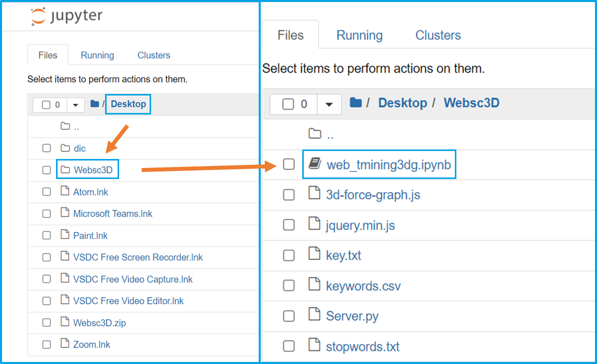The height and width of the screenshot is (364, 597).
Task: Select the keywords.csv checkbox
Action: pos(289,285)
